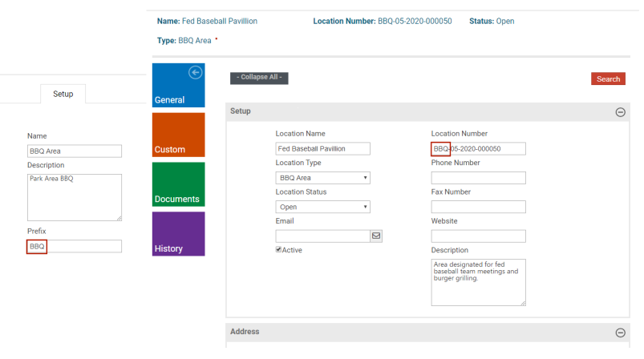Uncheck the Active checkbox

point(279,250)
